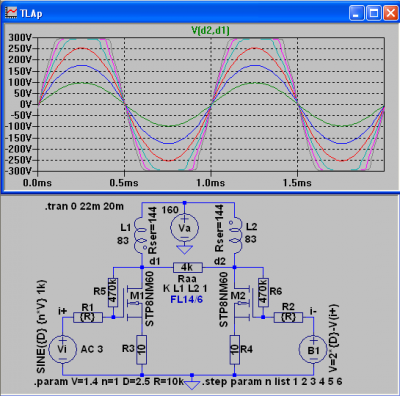This screenshot has width=400, height=396.
Task: Click the 83 inductance value under L2
Action: pos(251,239)
